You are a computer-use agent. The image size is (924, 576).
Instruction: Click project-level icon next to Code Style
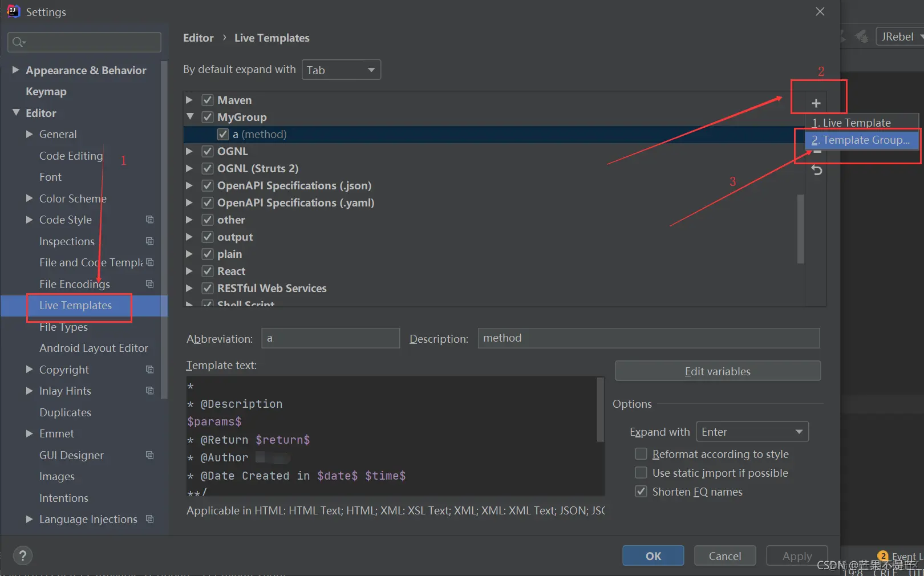tap(150, 220)
